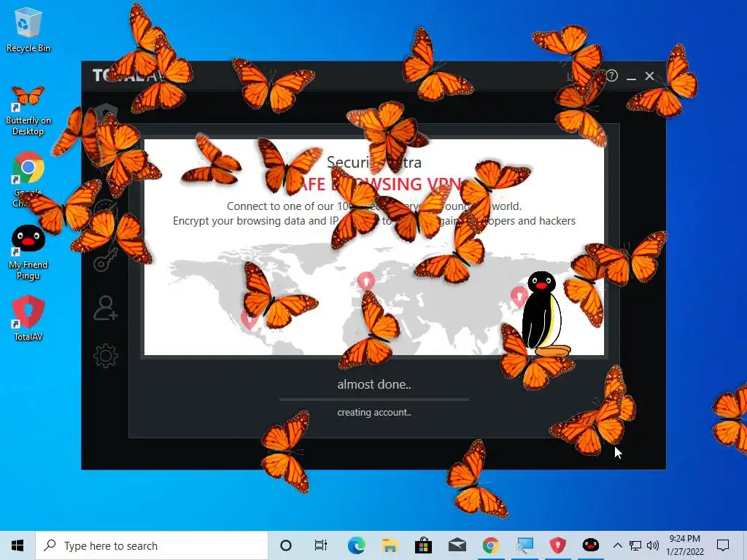Click the VPN location pin over Europe

pos(366,281)
